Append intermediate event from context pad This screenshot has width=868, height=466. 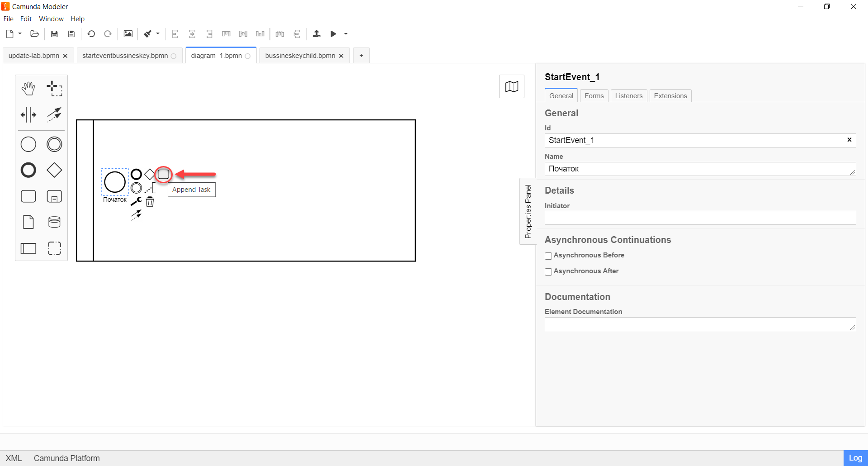pyautogui.click(x=136, y=188)
